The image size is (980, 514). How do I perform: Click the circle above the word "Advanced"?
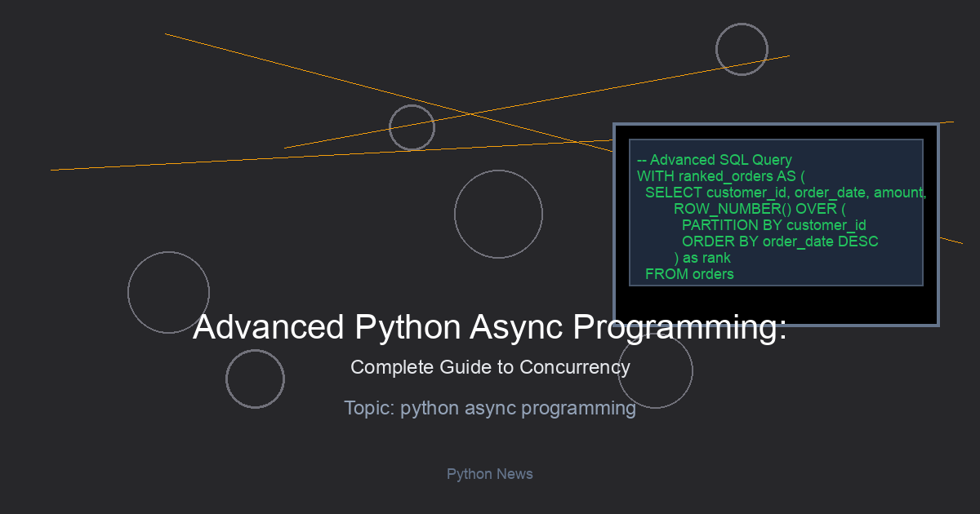point(168,292)
